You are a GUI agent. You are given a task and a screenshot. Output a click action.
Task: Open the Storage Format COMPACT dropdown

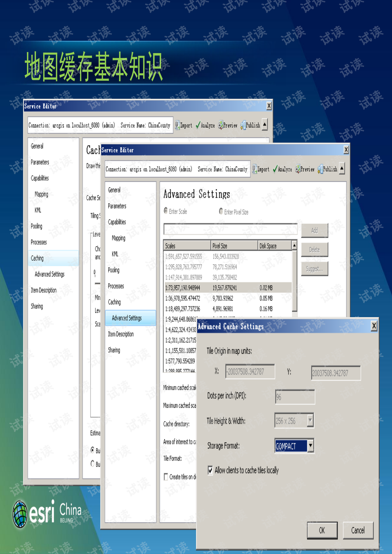tap(311, 446)
